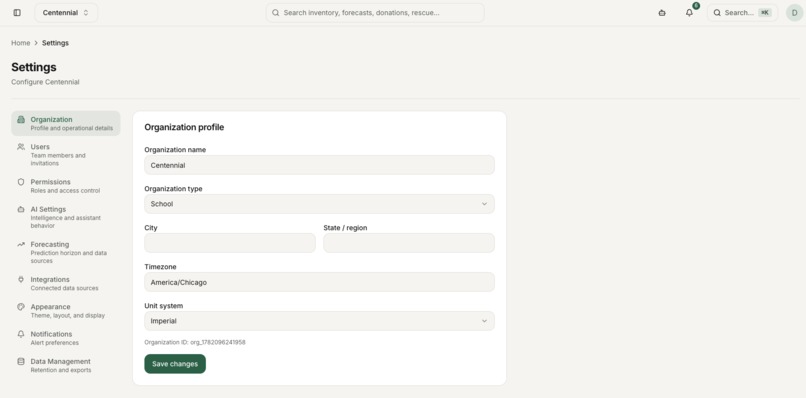Open the notifications bell icon
806x398 pixels.
click(689, 13)
